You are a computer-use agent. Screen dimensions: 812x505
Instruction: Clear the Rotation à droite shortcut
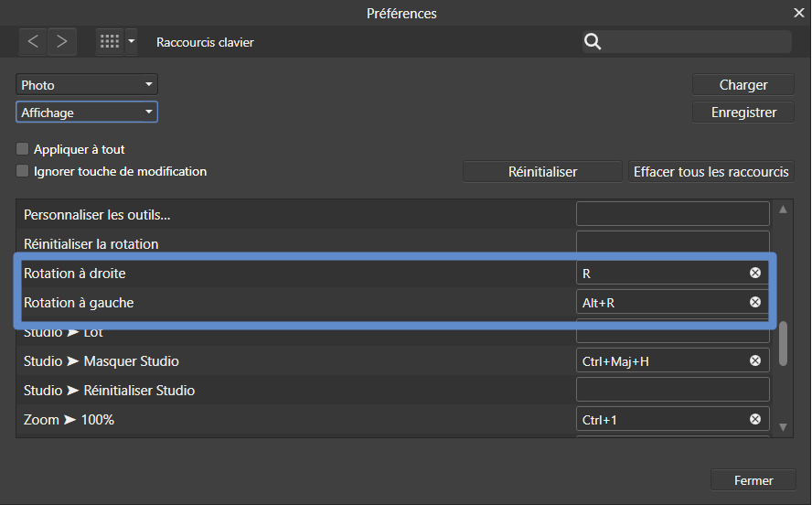(x=755, y=274)
